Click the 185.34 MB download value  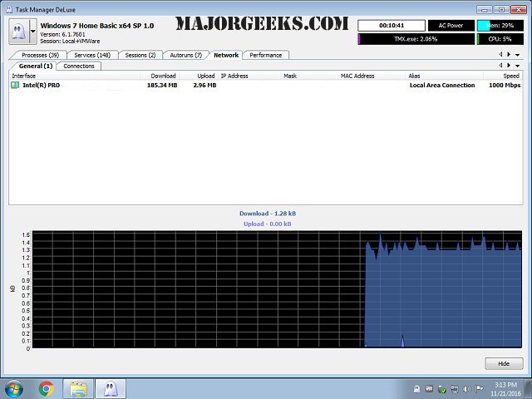point(162,85)
